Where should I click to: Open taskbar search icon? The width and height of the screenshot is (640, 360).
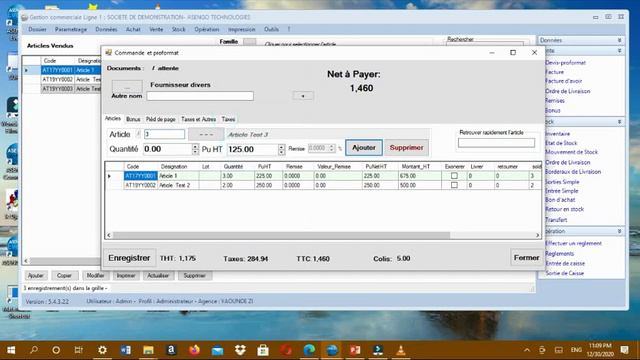(x=34, y=350)
